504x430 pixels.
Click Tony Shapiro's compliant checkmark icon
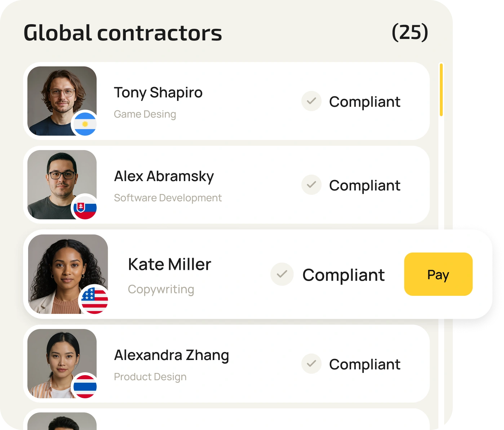(x=311, y=101)
